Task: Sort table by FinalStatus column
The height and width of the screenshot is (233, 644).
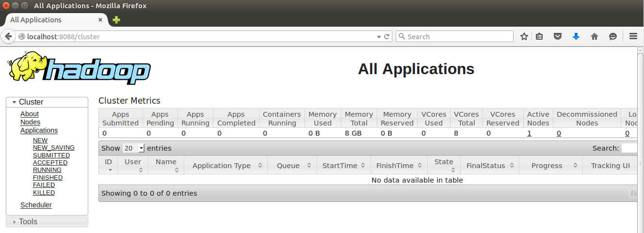Action: click(x=490, y=165)
